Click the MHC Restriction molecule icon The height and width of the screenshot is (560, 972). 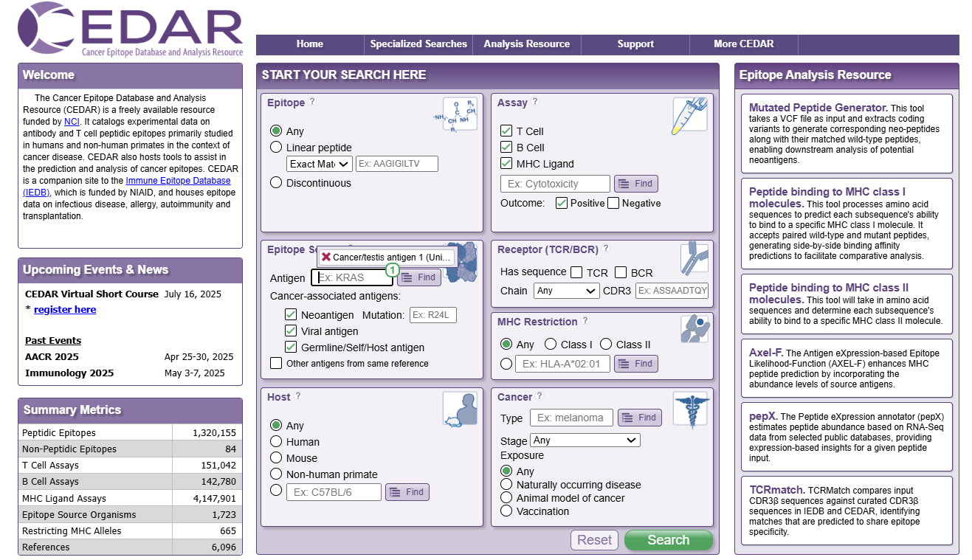[694, 329]
